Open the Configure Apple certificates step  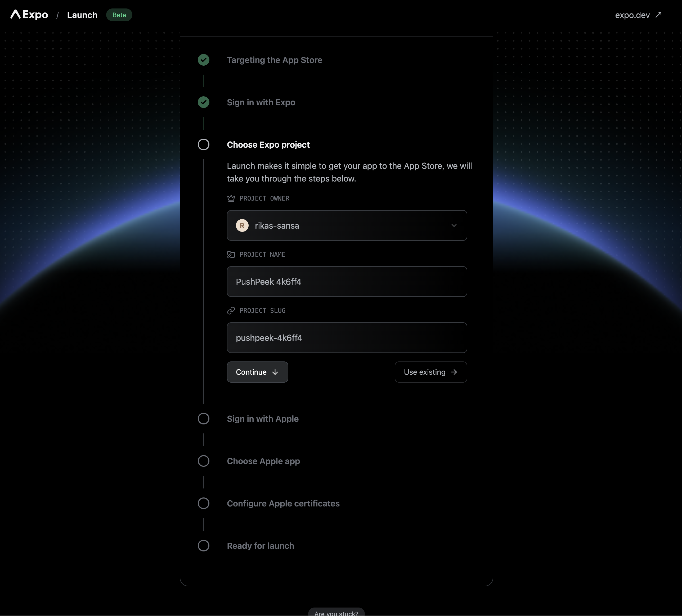[283, 504]
